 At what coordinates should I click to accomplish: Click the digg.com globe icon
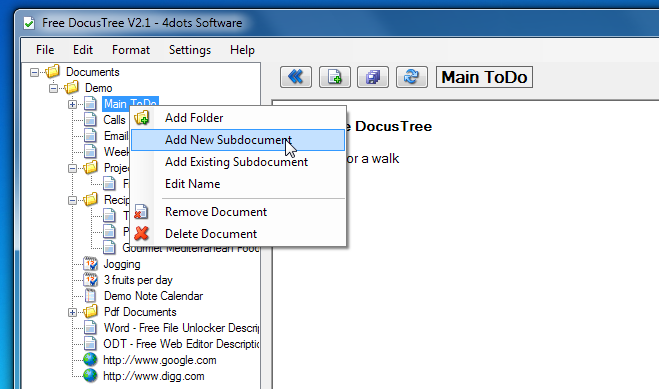click(x=90, y=376)
